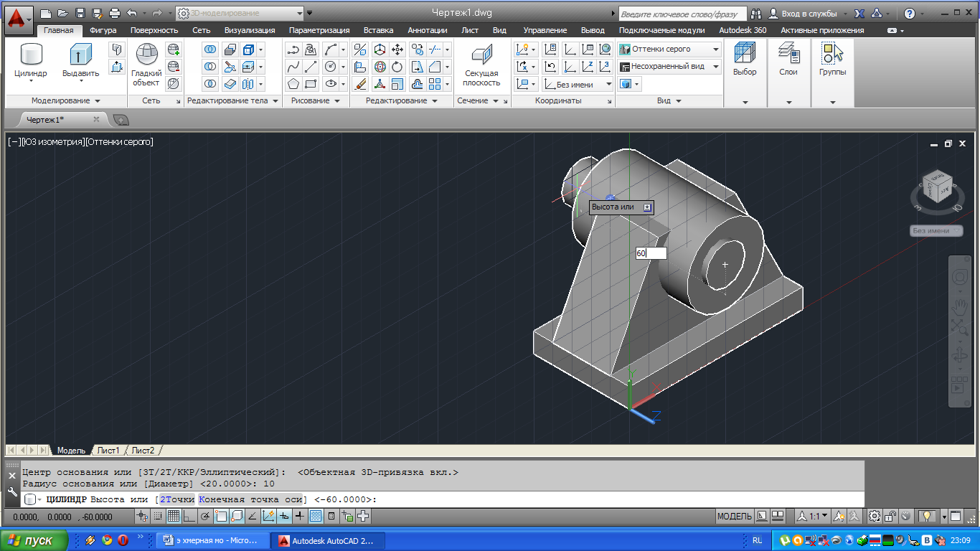This screenshot has width=980, height=551.
Task: Open the workspace dropdown '3D-моделирование'
Action: pos(241,13)
